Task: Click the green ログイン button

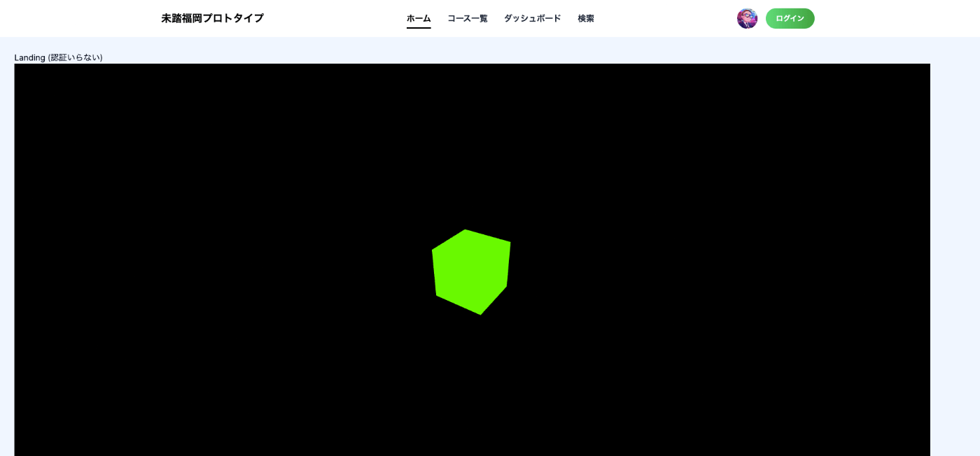Action: [790, 18]
